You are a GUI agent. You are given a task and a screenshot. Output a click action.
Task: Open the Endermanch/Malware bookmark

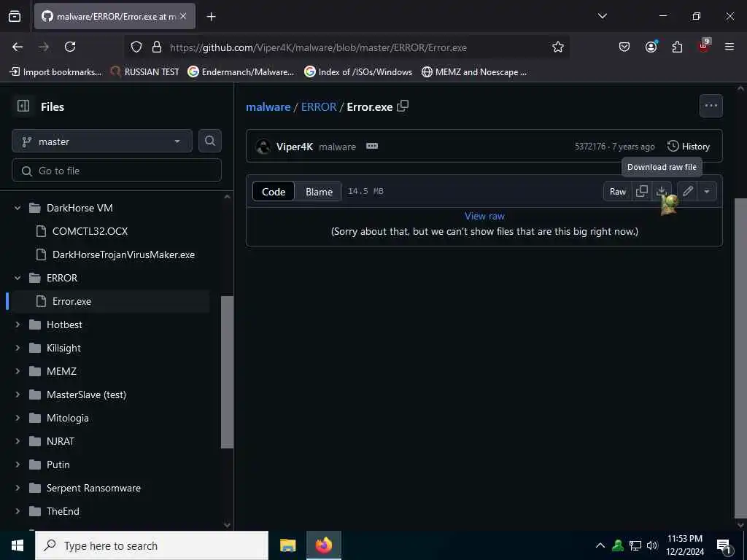[241, 72]
